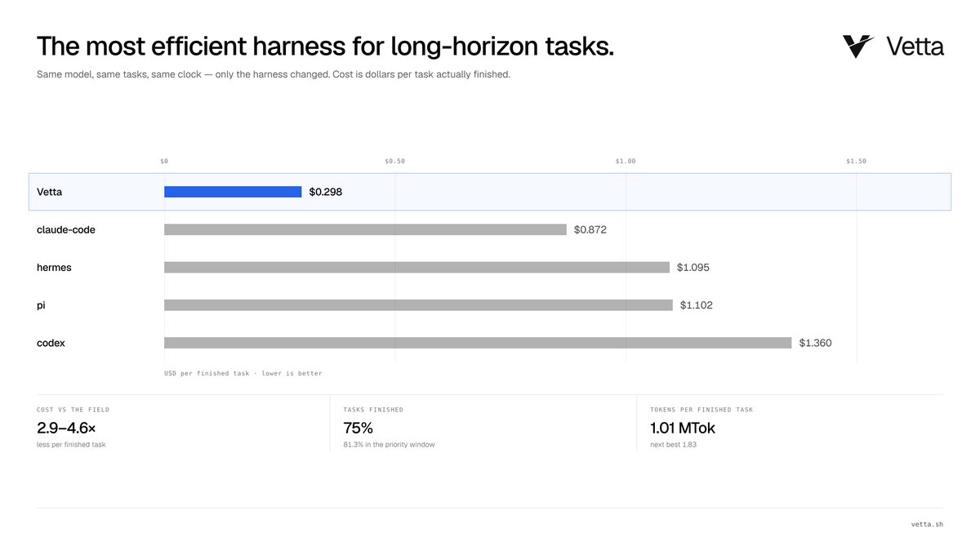Click the 'TASKS FINISHED' heading
This screenshot has width=980, height=551.
click(x=373, y=410)
